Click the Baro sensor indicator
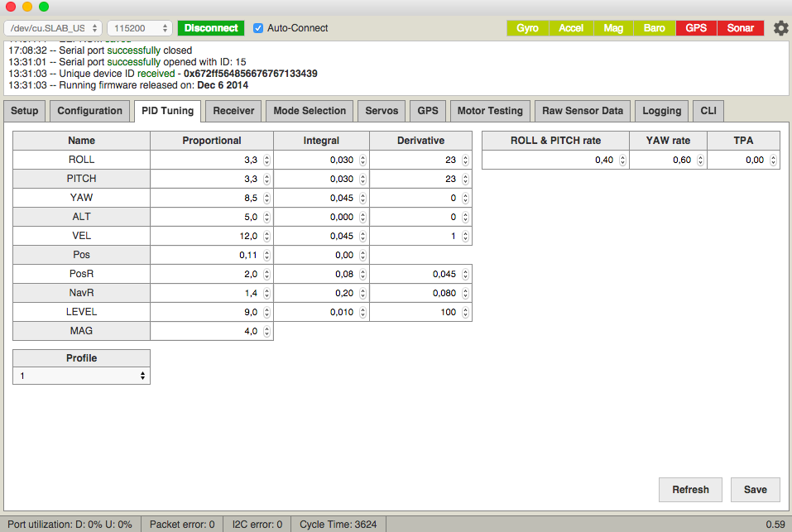Image resolution: width=792 pixels, height=532 pixels. [x=654, y=28]
